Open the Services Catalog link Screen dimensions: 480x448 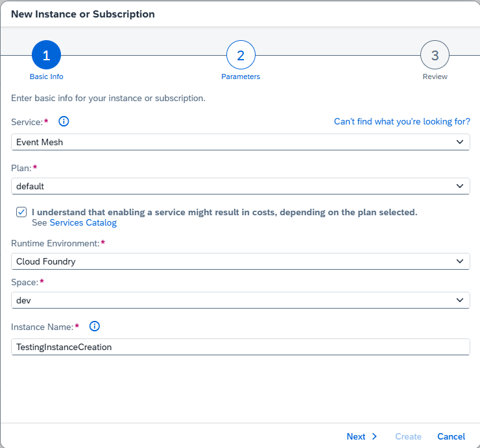[83, 223]
